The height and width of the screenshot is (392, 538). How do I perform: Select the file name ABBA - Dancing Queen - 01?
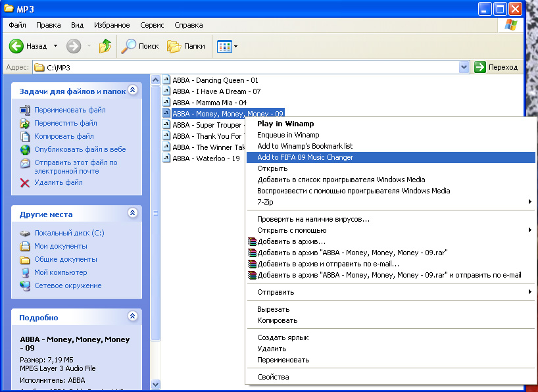[215, 80]
